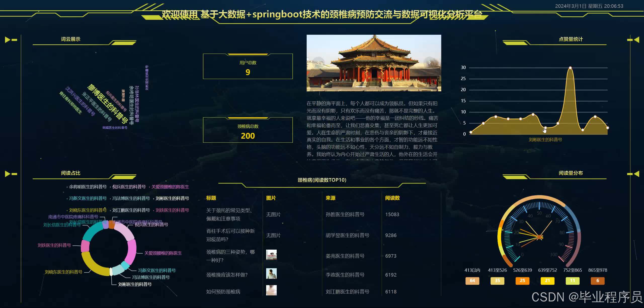
Task: Select the 413以内 range swatch labeled 64
Action: tap(472, 281)
